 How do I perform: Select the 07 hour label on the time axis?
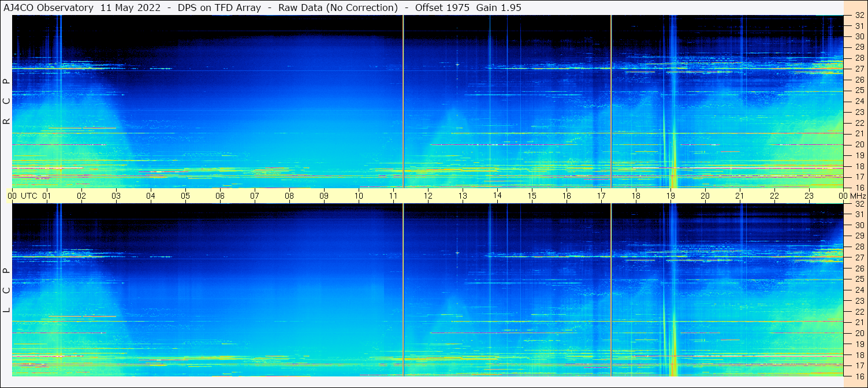point(255,196)
